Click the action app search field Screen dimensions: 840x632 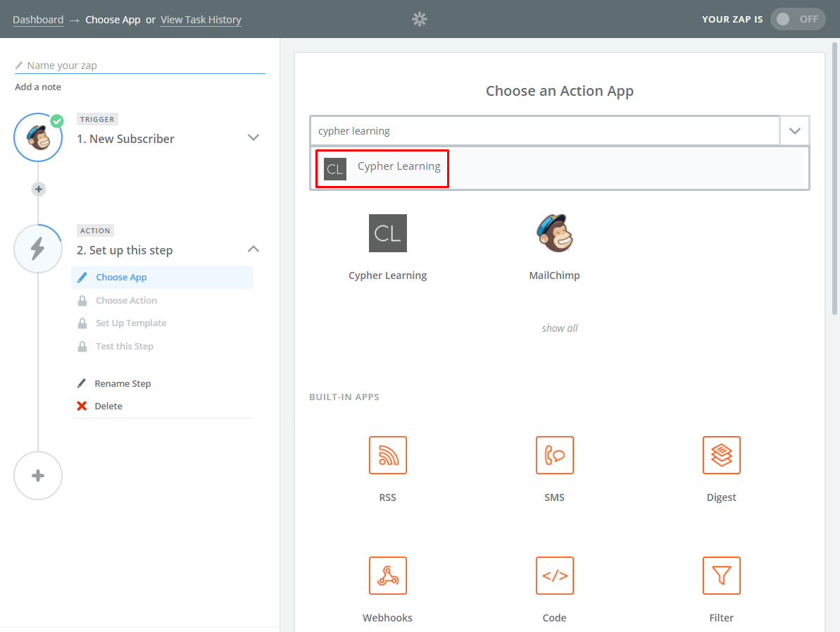pyautogui.click(x=544, y=131)
